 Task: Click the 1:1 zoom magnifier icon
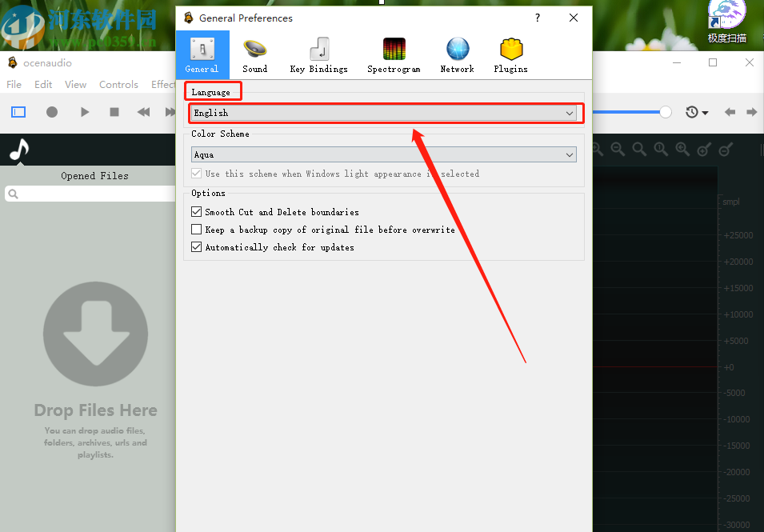[661, 149]
